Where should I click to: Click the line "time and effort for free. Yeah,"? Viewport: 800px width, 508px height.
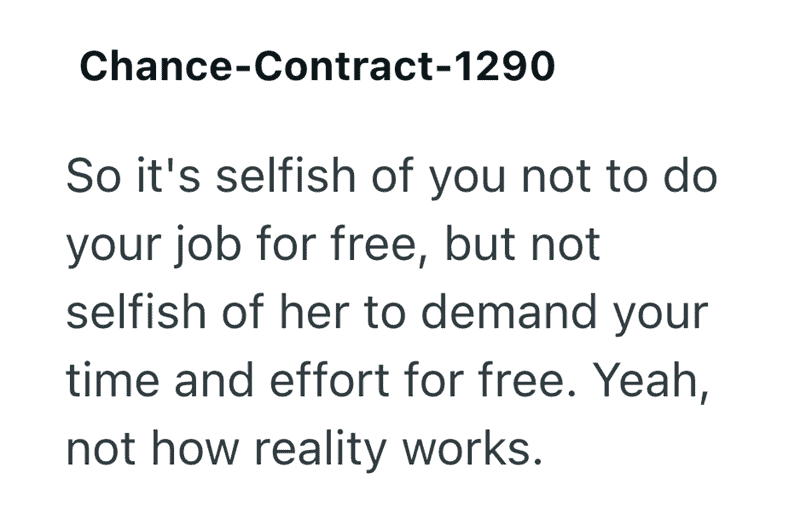coord(388,380)
